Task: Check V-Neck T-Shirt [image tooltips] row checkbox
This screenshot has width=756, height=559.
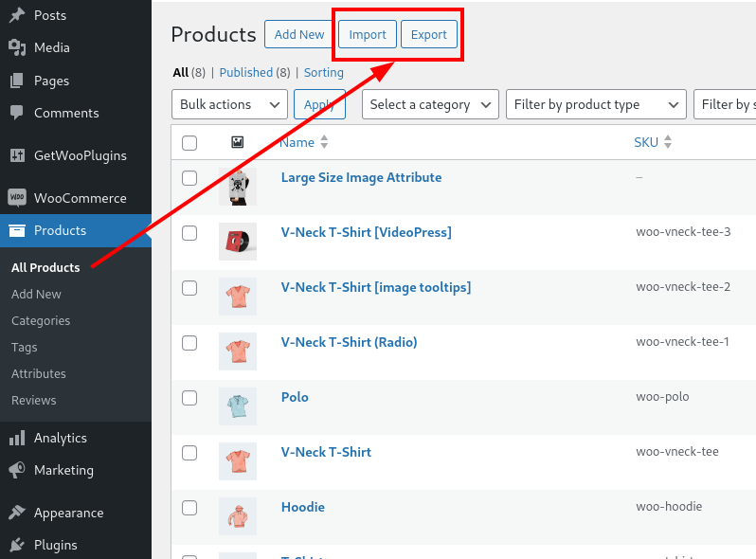Action: 189,288
